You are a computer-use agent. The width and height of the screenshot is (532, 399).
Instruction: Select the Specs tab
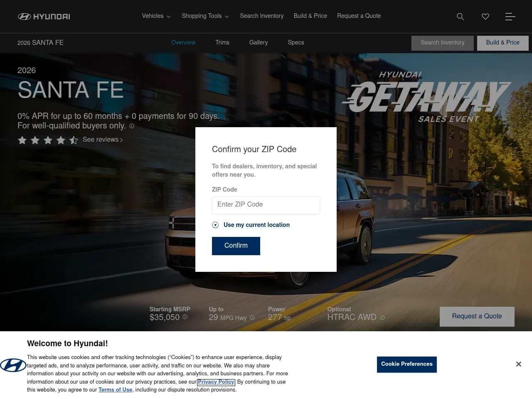pyautogui.click(x=296, y=42)
